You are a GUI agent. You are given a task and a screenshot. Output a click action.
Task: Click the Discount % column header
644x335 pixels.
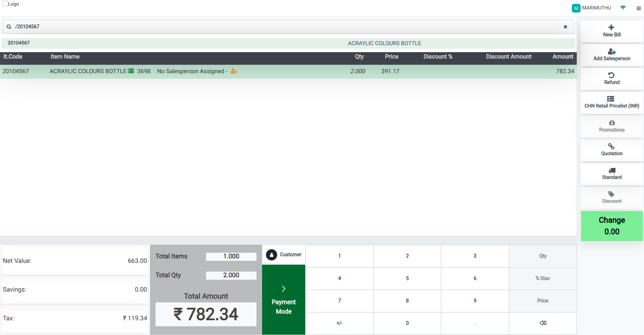(x=438, y=57)
